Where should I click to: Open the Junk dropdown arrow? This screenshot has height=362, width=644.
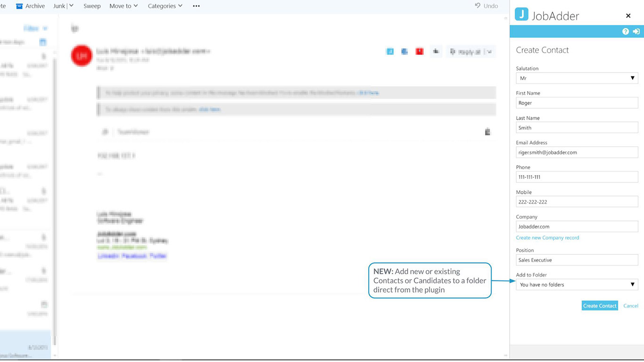click(x=72, y=6)
